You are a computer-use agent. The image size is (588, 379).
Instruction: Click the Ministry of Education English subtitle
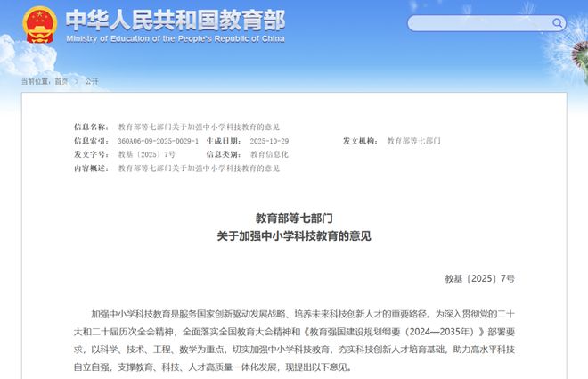click(x=176, y=39)
